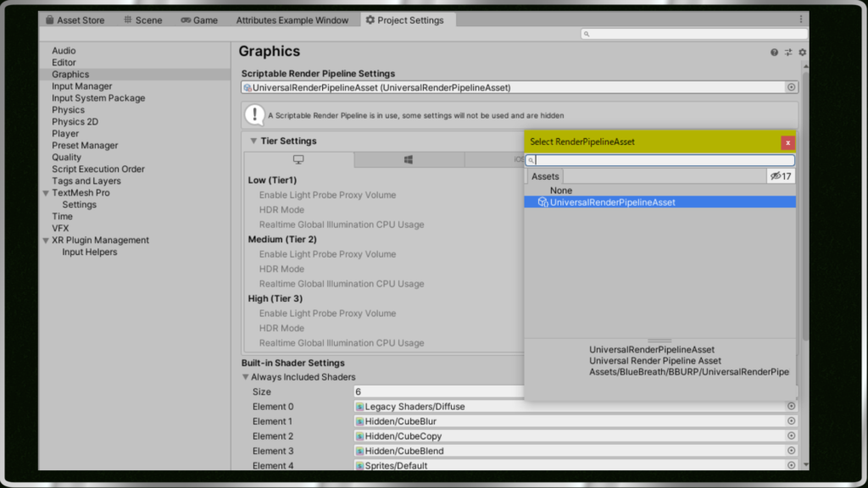Click object picker for Element 0 shader
The width and height of the screenshot is (868, 488).
point(792,407)
